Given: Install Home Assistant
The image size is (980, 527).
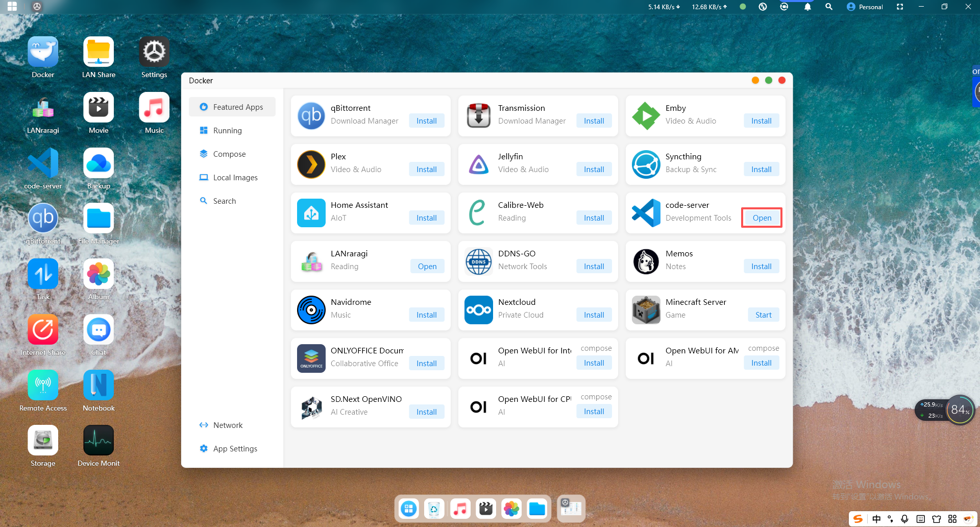Looking at the screenshot, I should pos(427,218).
